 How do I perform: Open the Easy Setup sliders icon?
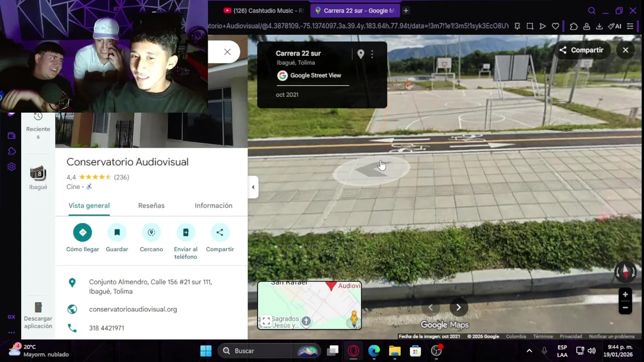pyautogui.click(x=630, y=26)
